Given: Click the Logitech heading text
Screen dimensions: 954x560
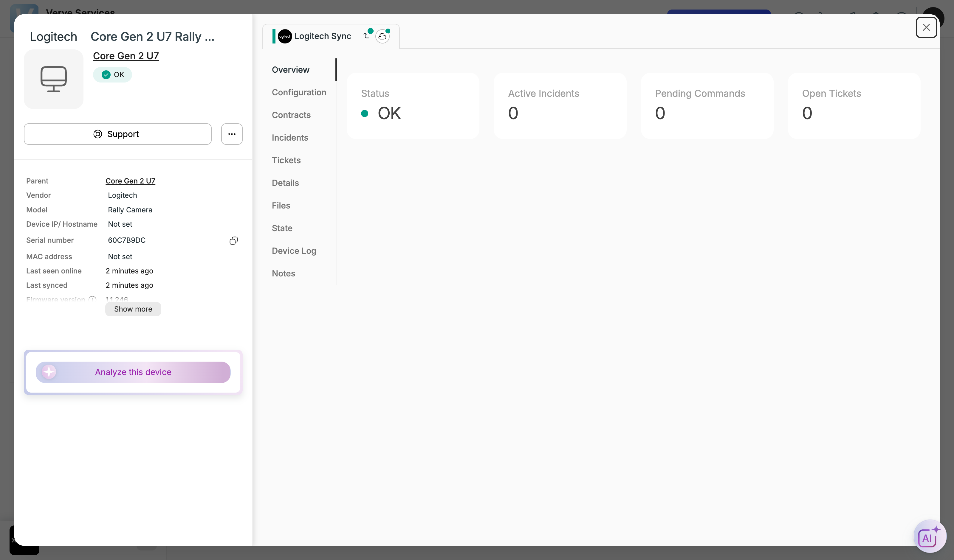Looking at the screenshot, I should 53,37.
